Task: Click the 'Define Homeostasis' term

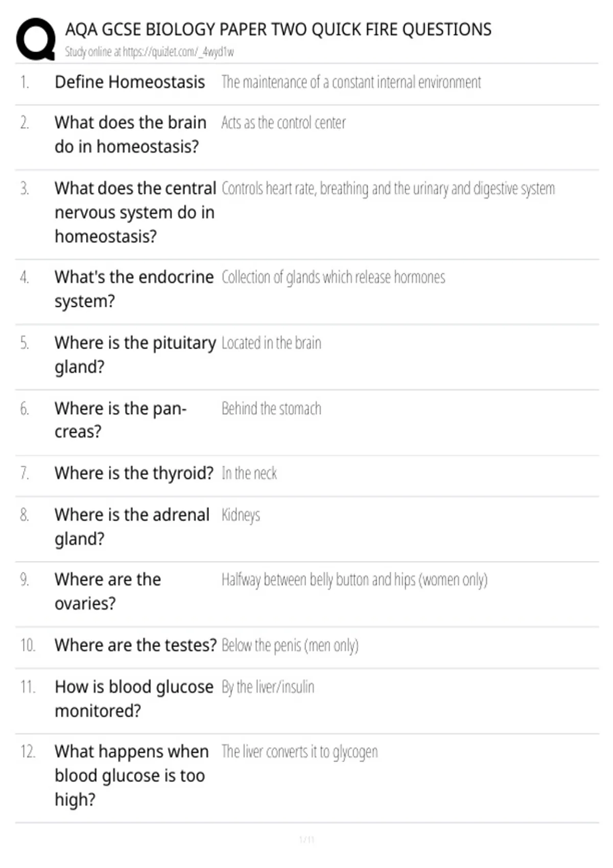Action: (130, 82)
